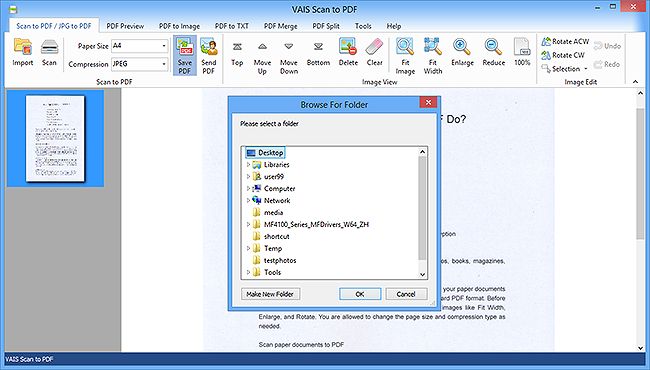
Task: Click the Move Up icon
Action: (262, 57)
